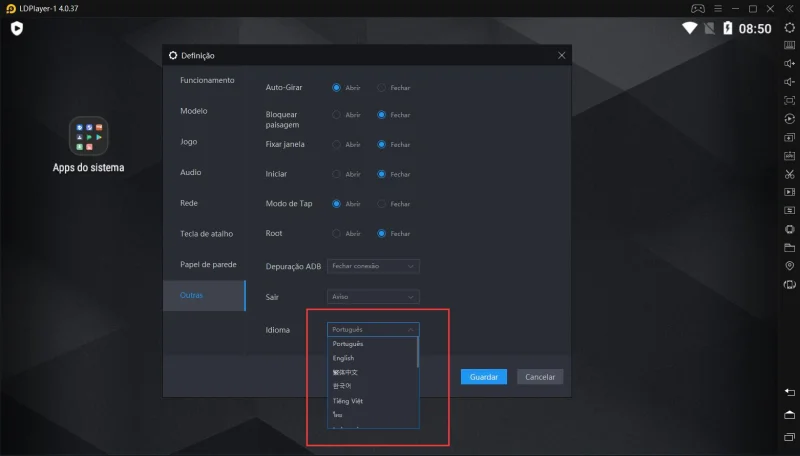
Task: Set Modo de Tap to Fechar
Action: click(381, 204)
